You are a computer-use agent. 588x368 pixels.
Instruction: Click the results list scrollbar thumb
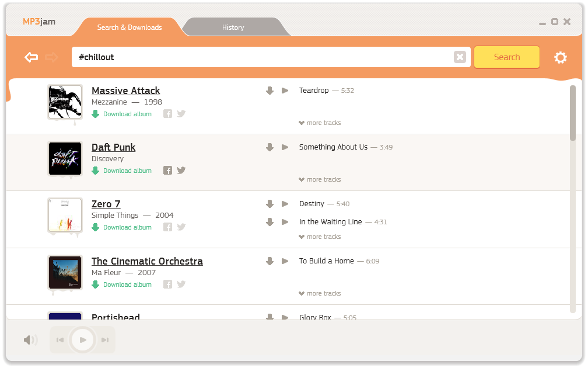click(573, 113)
